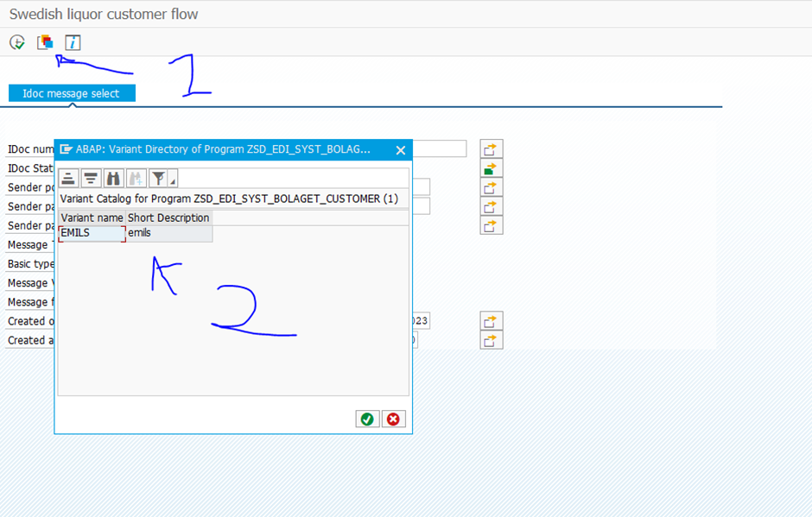This screenshot has width=812, height=517.
Task: Click the green checkmark to confirm variant
Action: (x=367, y=419)
